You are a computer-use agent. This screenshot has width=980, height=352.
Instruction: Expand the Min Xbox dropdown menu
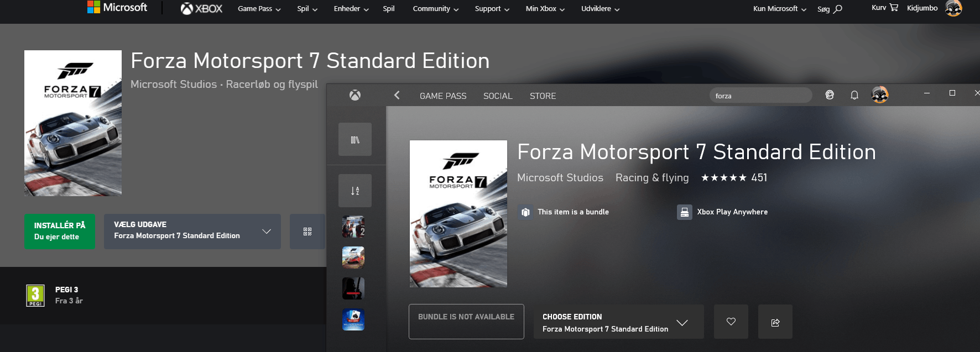tap(545, 9)
